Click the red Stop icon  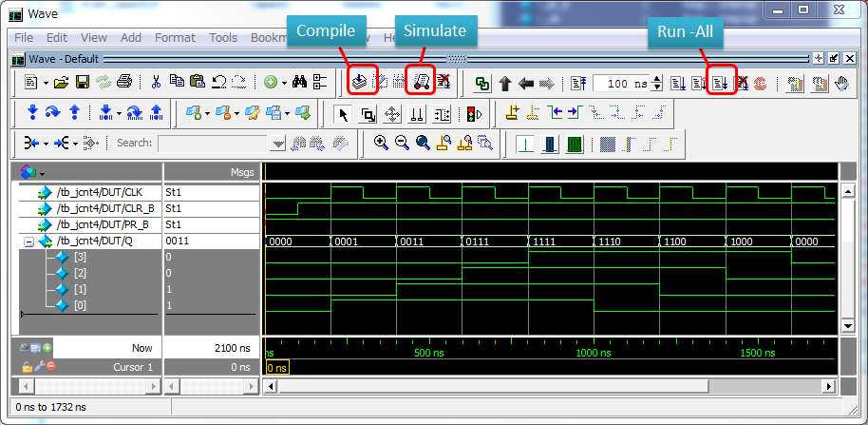tap(760, 84)
